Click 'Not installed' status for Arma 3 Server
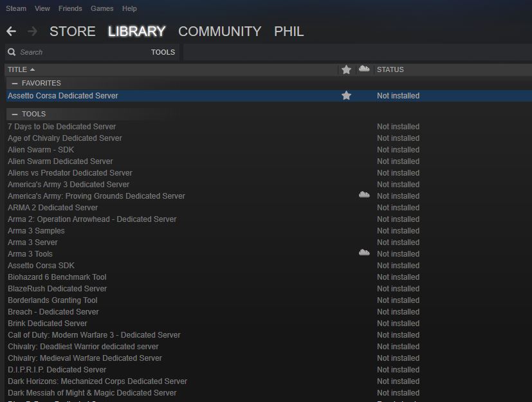Image resolution: width=532 pixels, height=402 pixels. [398, 242]
